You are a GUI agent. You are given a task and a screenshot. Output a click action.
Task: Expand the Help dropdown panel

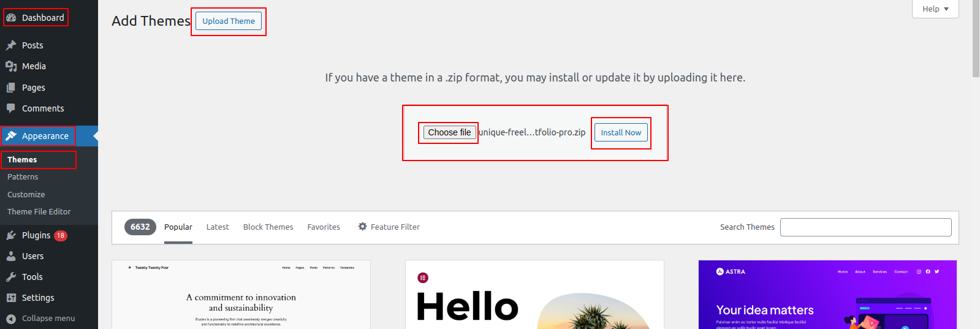coord(935,9)
